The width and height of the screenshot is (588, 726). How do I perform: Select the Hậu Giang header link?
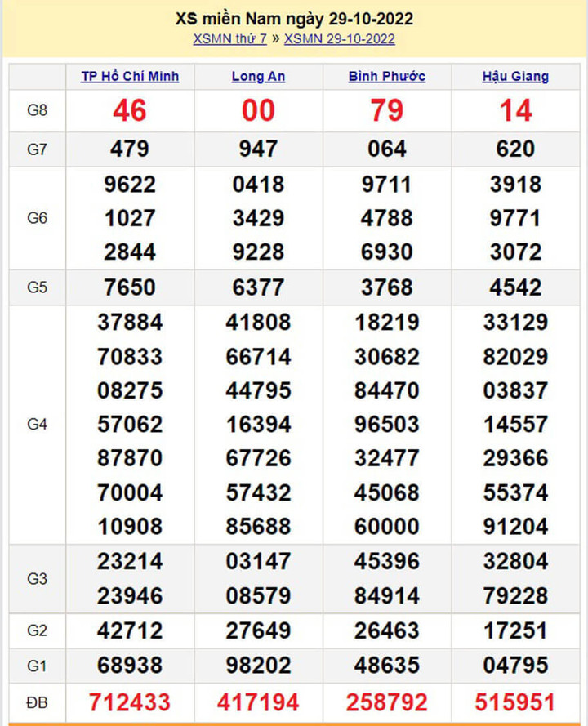click(x=515, y=77)
